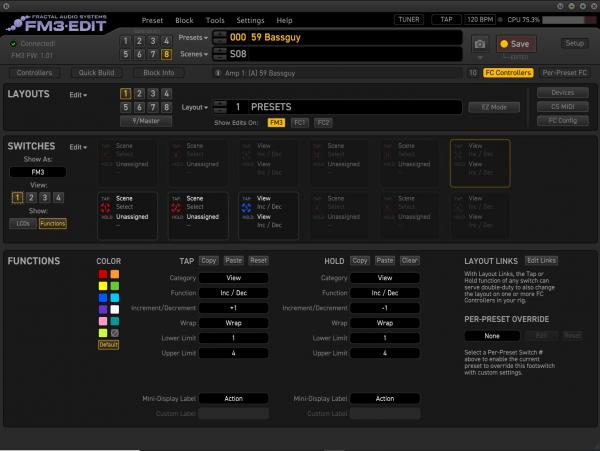The height and width of the screenshot is (451, 600).
Task: Click blue ring icon on View Inc/Dec switch
Action: 246,208
